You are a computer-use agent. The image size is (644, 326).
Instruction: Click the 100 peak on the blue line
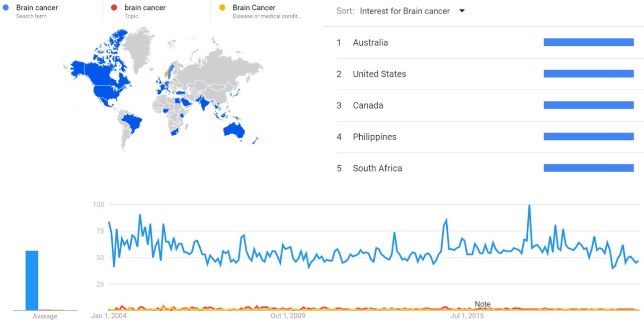pyautogui.click(x=529, y=205)
